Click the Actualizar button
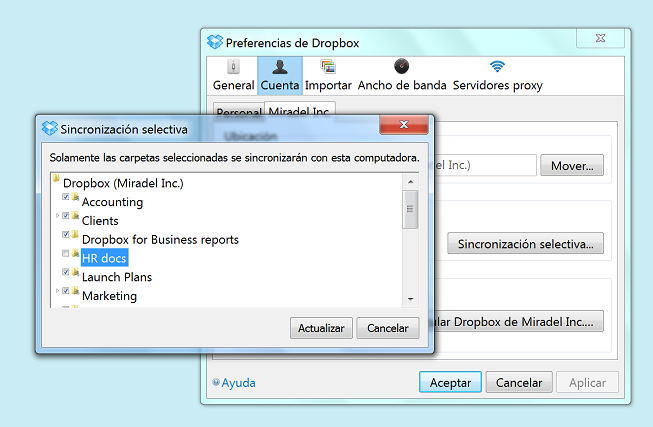This screenshot has height=427, width=653. 321,328
